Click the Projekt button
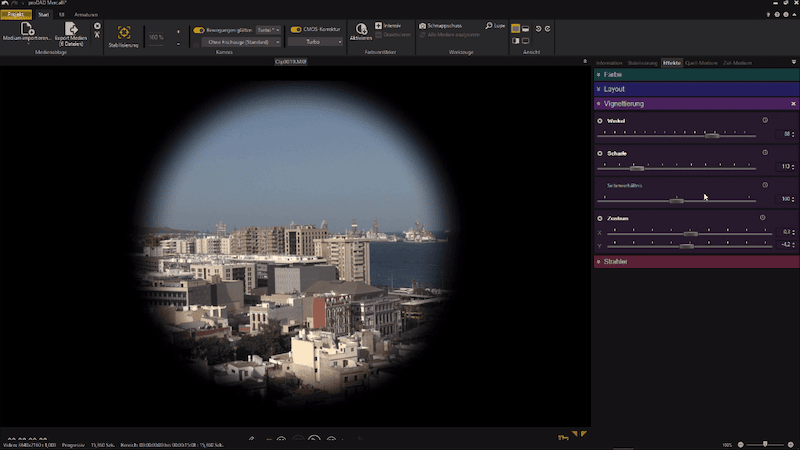Screen dimensions: 800x450 coord(16,15)
